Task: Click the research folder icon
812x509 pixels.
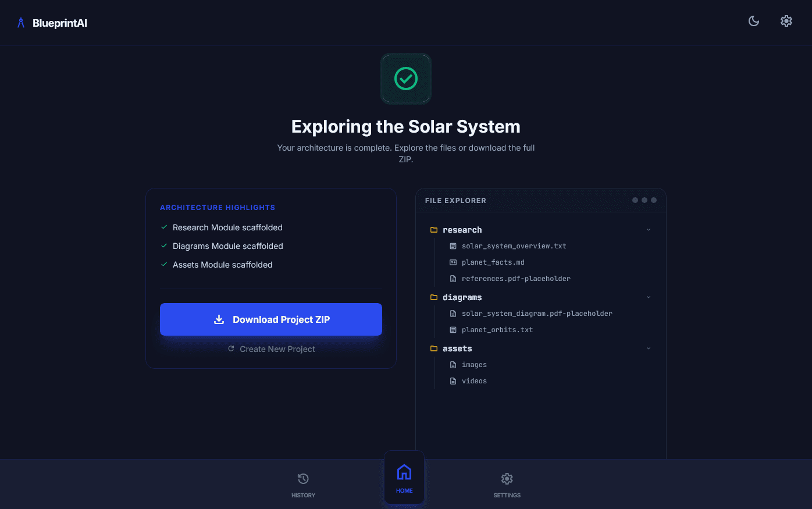Action: 434,230
